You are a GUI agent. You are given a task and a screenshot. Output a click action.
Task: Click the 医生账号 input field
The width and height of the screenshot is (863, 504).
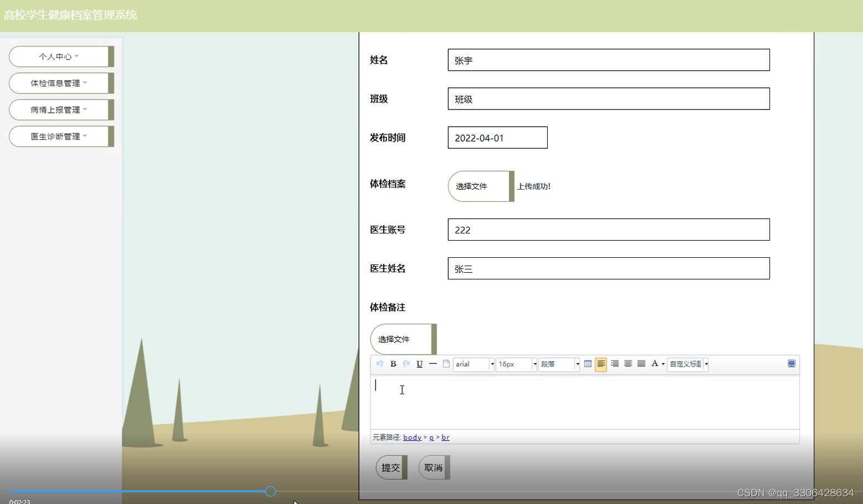pos(609,230)
